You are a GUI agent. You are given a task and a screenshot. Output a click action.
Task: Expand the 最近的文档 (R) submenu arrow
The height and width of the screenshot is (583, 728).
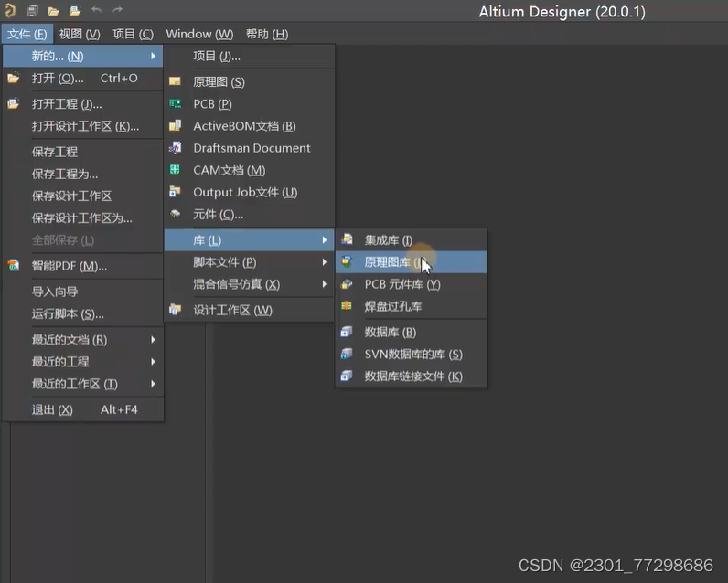pos(153,340)
